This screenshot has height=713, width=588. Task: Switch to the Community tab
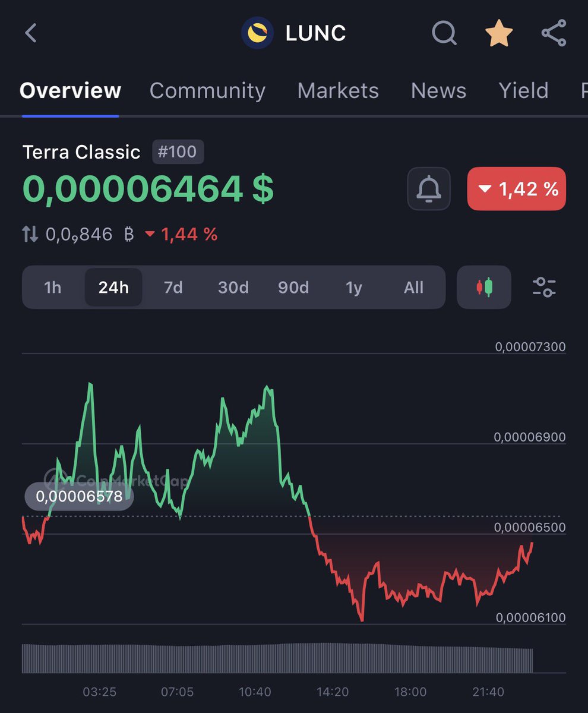(x=207, y=91)
